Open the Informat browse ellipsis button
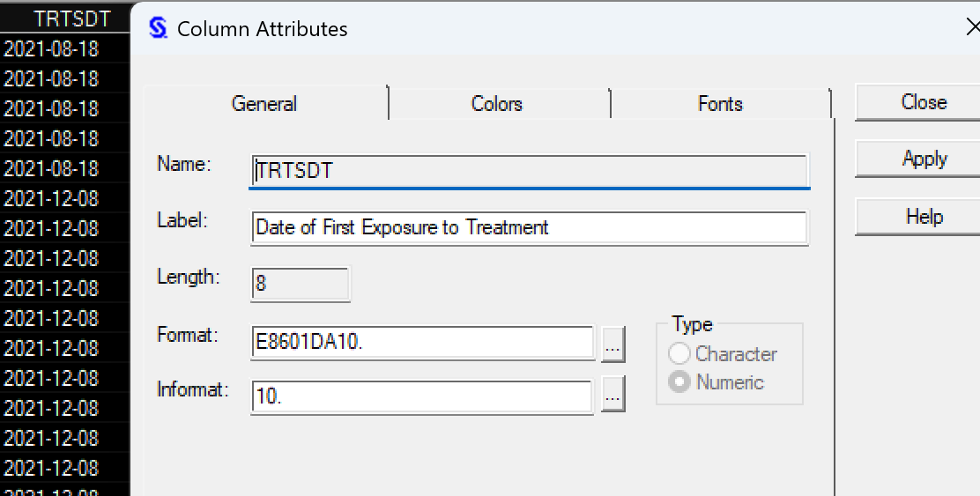980x496 pixels. 613,396
